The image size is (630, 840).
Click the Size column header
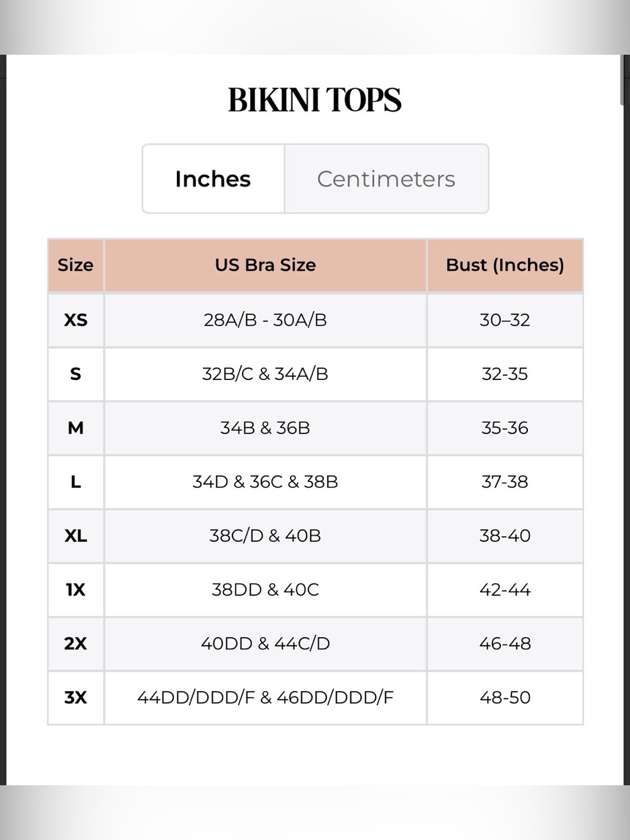click(x=76, y=265)
